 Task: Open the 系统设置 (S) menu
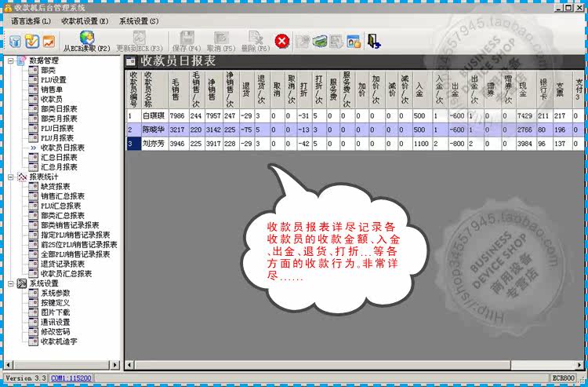139,21
